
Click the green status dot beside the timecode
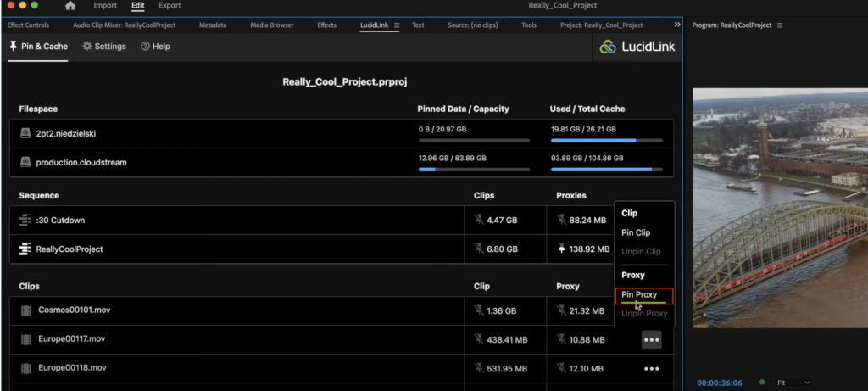[x=762, y=383]
